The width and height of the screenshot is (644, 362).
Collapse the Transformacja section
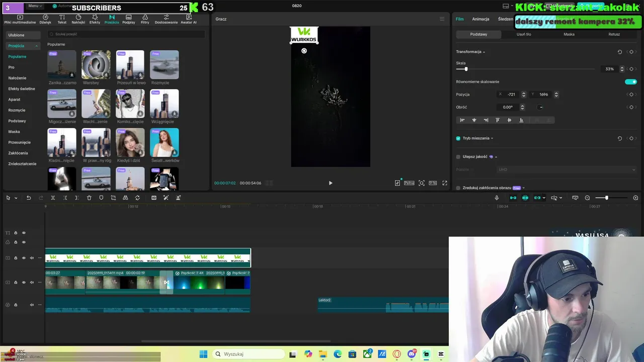coord(484,52)
